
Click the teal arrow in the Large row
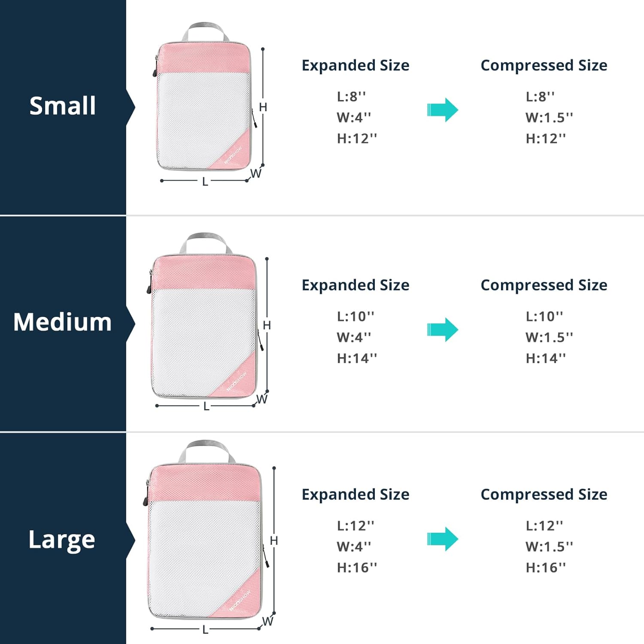click(x=443, y=539)
